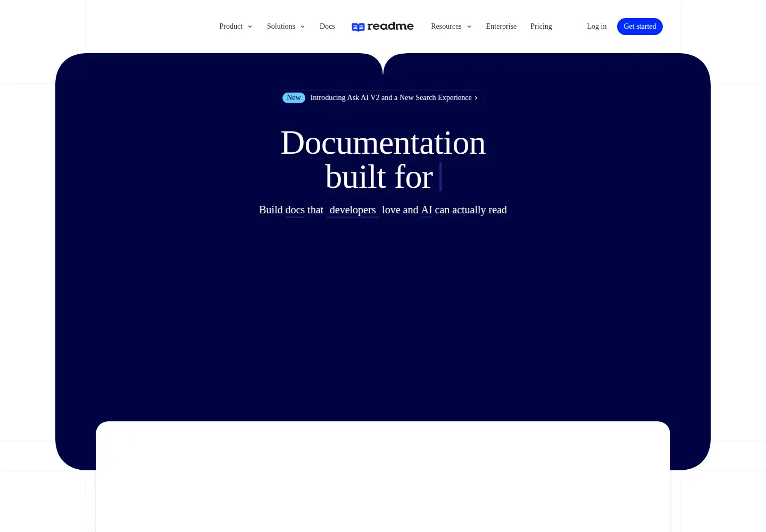Screen dimensions: 766x532
Task: Open the Resources menu label
Action: (x=446, y=27)
